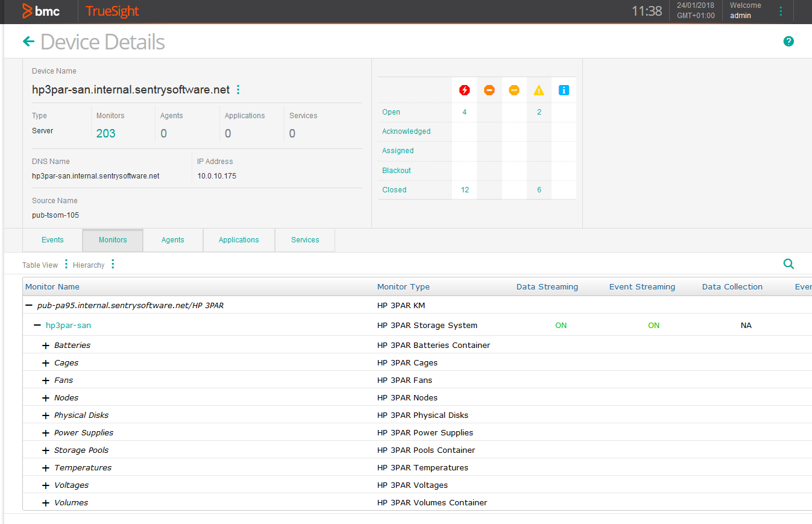Image resolution: width=812 pixels, height=524 pixels.
Task: Click the back arrow beside Device Details
Action: click(x=28, y=41)
